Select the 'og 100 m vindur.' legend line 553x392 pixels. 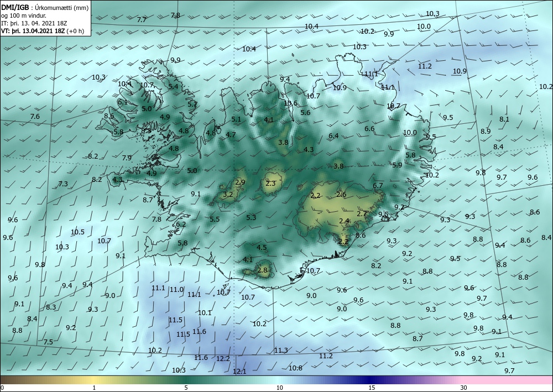pos(24,15)
